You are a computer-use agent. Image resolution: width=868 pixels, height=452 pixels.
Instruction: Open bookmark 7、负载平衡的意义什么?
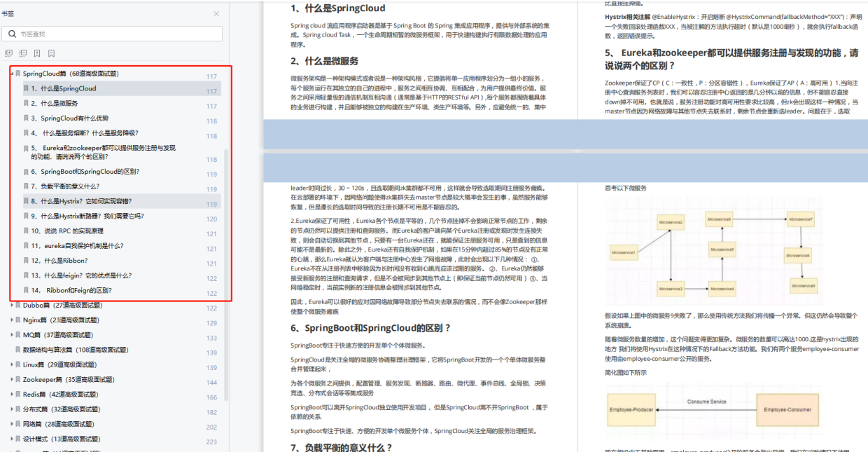pos(65,186)
